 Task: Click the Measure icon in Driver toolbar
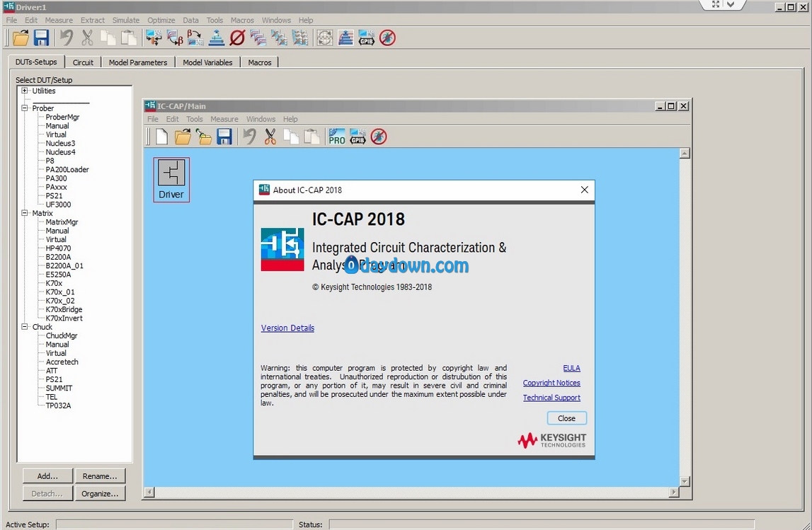coord(154,38)
